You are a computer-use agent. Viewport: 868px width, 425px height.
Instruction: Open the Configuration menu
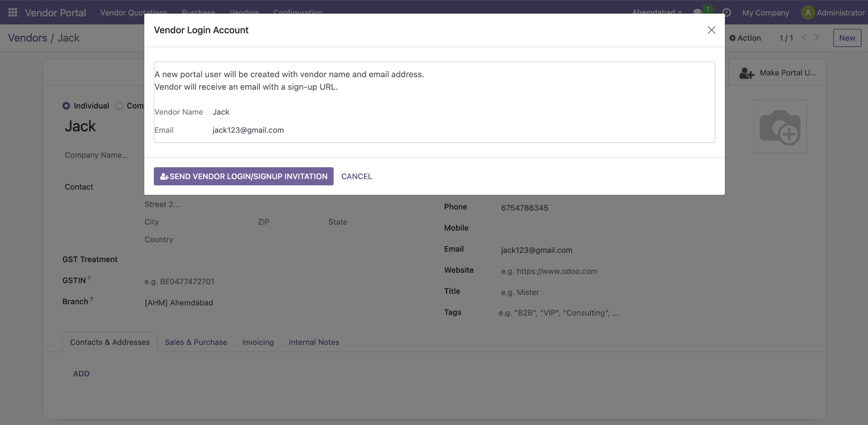[298, 12]
